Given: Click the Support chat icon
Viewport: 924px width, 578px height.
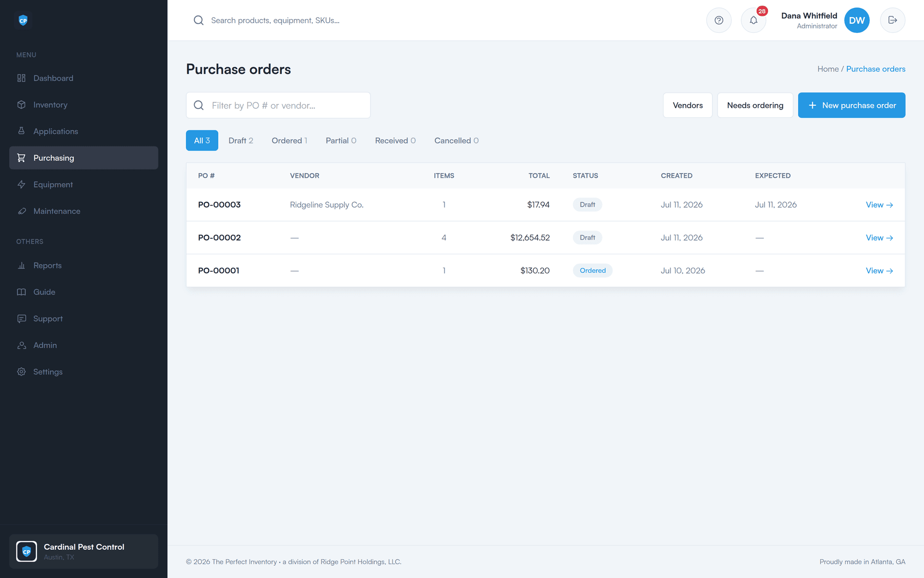Looking at the screenshot, I should click(x=21, y=319).
